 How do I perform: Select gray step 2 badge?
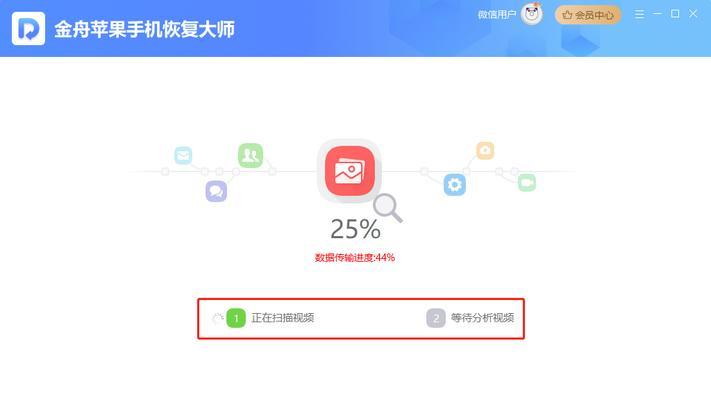coord(436,318)
